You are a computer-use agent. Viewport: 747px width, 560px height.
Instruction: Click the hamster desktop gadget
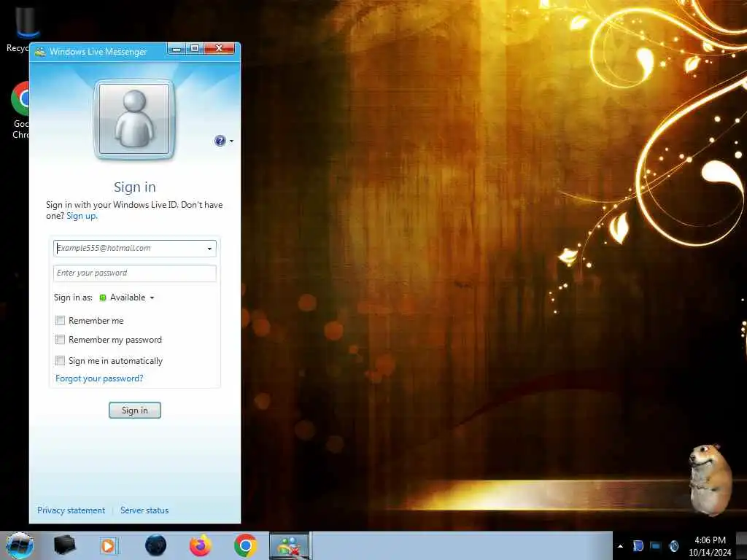(711, 480)
